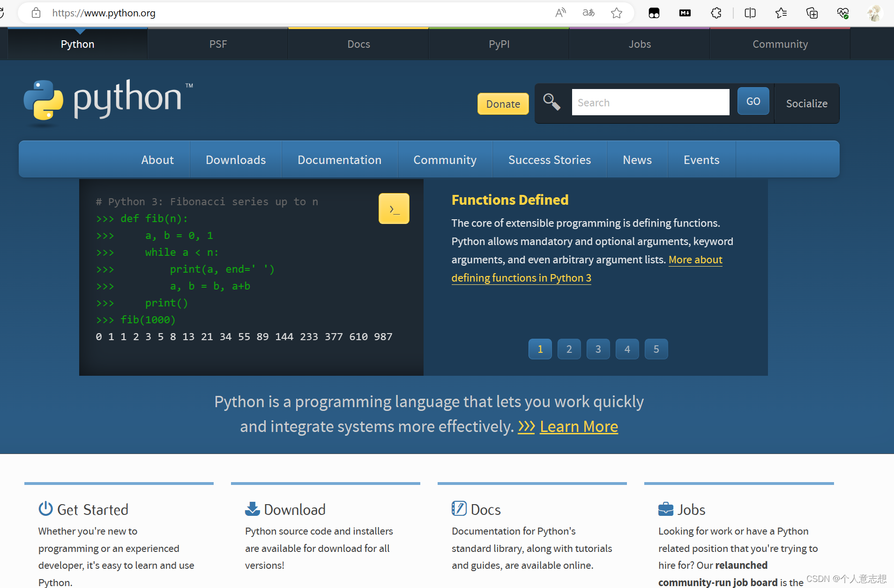This screenshot has height=588, width=894.
Task: Open the Get Started heading
Action: pyautogui.click(x=93, y=509)
